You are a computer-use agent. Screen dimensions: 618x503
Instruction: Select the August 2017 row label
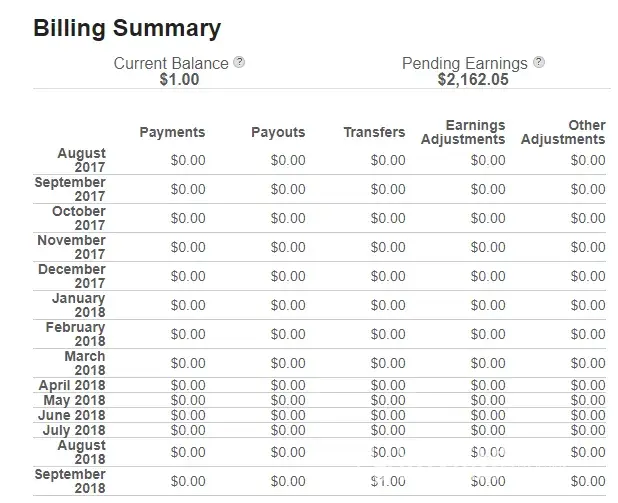(x=81, y=160)
